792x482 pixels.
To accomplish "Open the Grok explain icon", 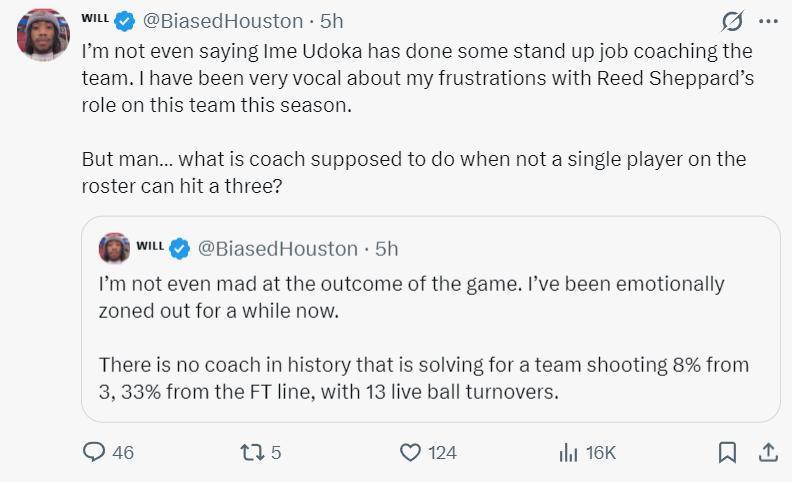I will pyautogui.click(x=731, y=21).
